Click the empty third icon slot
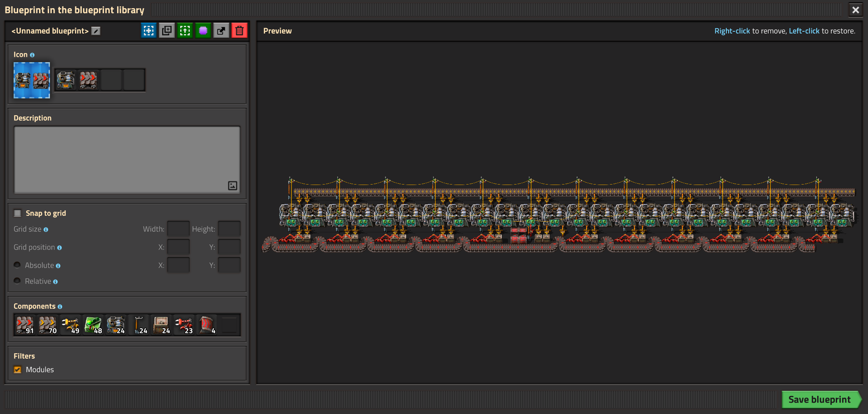The width and height of the screenshot is (868, 414). pyautogui.click(x=111, y=80)
